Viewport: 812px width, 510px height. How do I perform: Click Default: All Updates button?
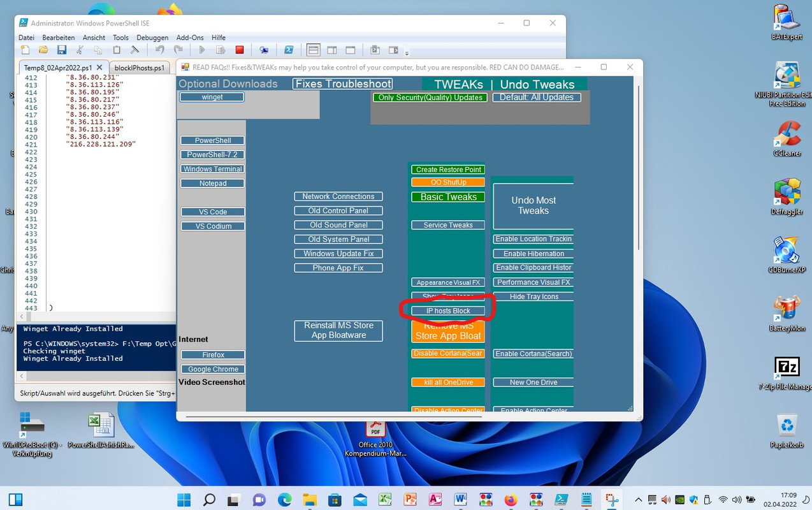point(537,98)
